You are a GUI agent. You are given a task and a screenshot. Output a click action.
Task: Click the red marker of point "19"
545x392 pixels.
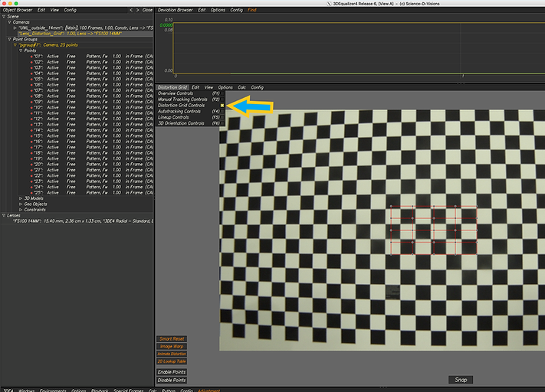click(31, 158)
